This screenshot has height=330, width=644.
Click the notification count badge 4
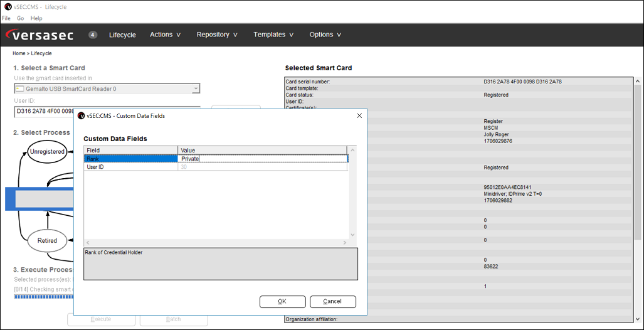click(93, 35)
